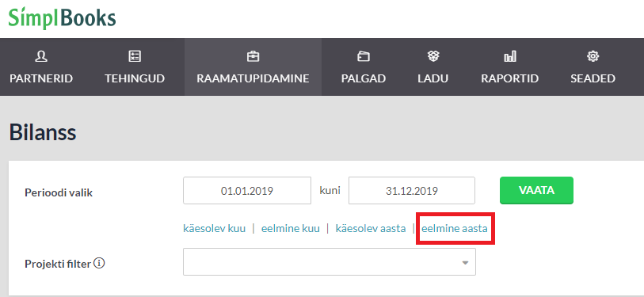Open the Projekti filter dropdown arrow
Viewport: 644px width, 297px height.
pos(465,262)
